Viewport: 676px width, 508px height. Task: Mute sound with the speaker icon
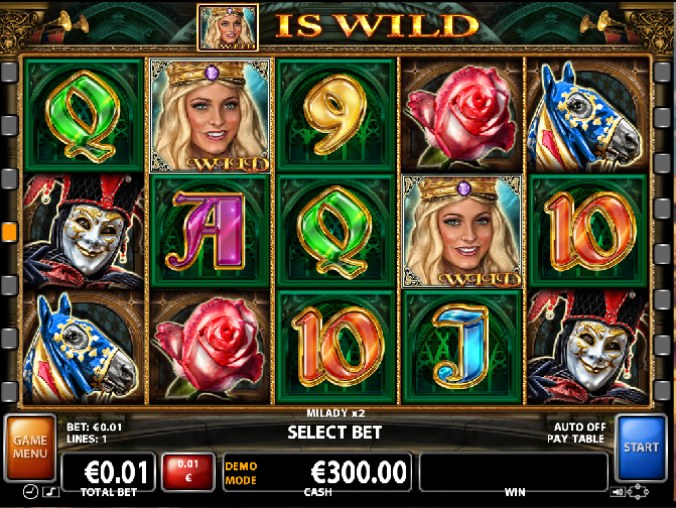(617, 491)
